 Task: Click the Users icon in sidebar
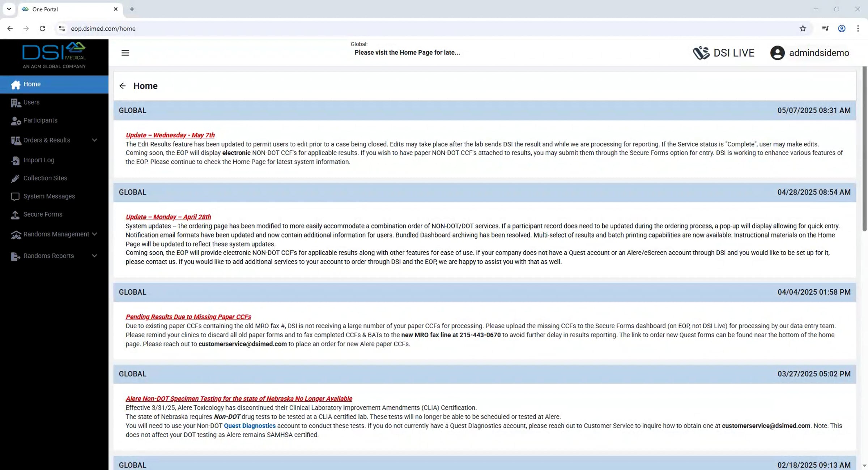(x=15, y=103)
